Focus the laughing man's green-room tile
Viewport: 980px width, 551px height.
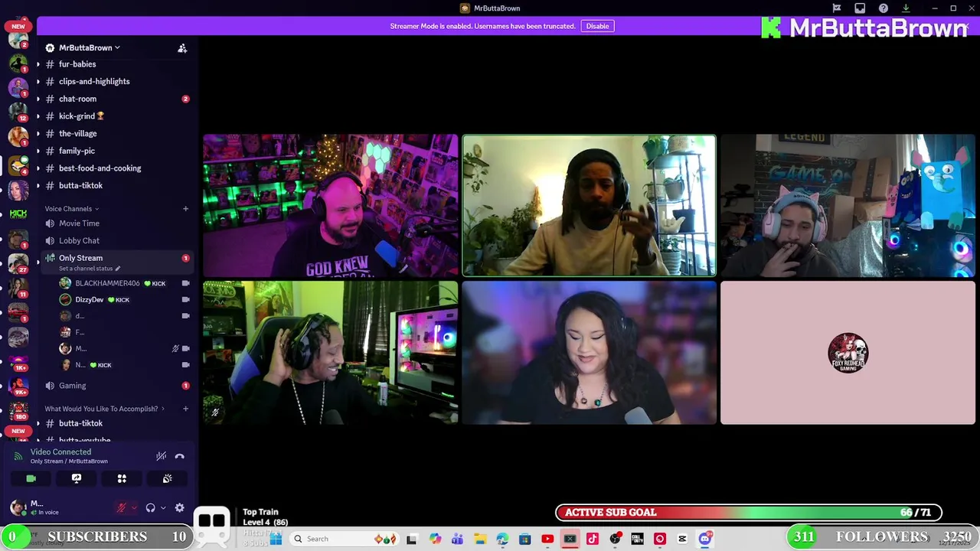(331, 353)
